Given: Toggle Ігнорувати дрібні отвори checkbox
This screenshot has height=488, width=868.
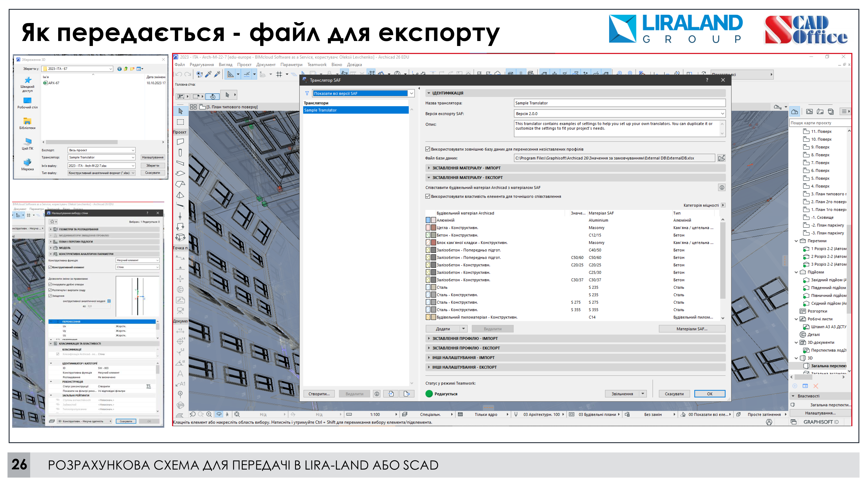Looking at the screenshot, I should pos(50,284).
